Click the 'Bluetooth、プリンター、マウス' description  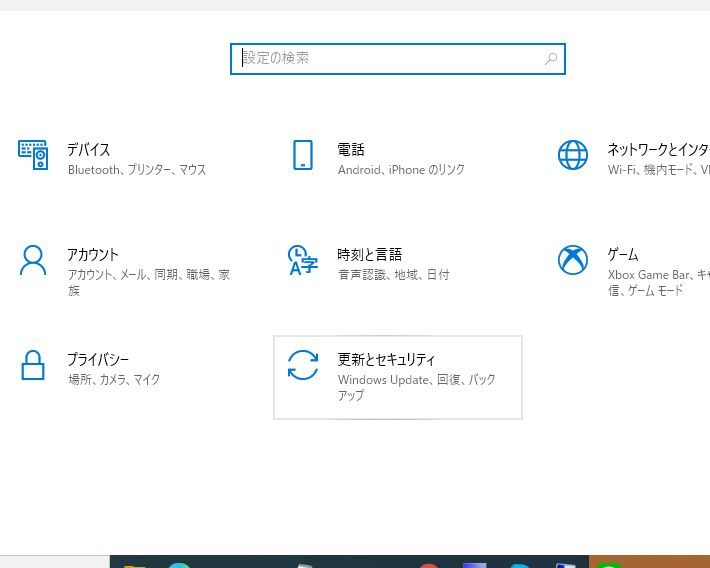click(x=137, y=170)
